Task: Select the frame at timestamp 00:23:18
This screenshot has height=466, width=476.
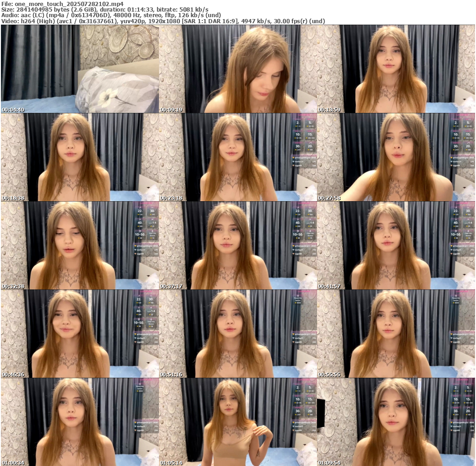Action: click(x=238, y=157)
